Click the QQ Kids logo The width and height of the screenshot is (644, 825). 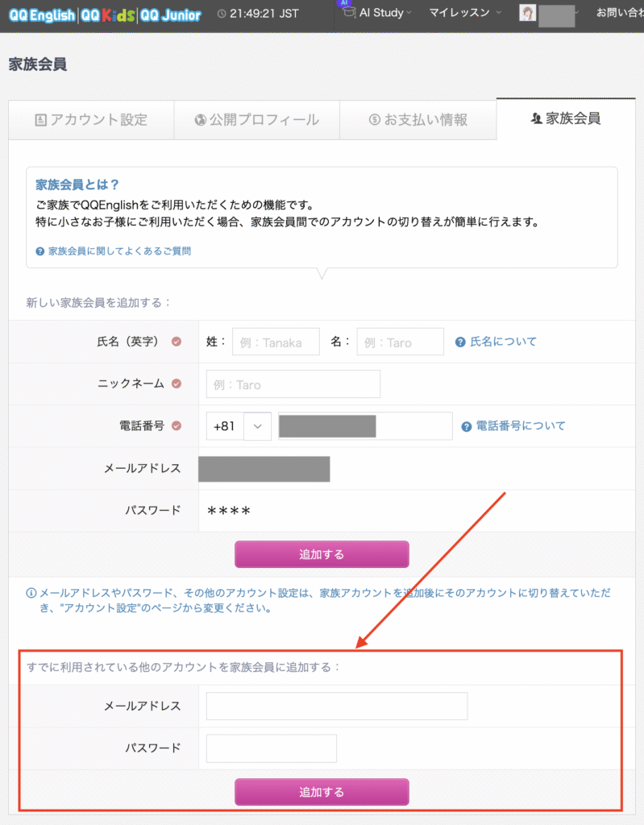(x=107, y=15)
